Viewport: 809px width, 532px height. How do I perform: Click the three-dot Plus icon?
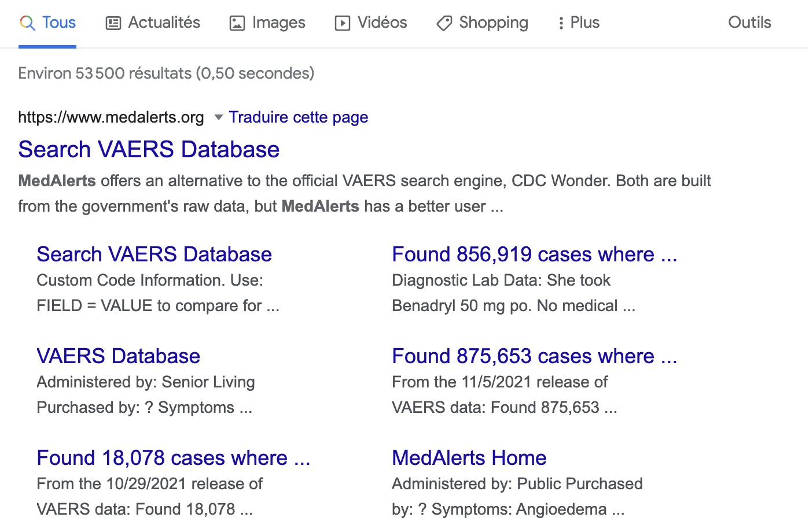pos(561,23)
